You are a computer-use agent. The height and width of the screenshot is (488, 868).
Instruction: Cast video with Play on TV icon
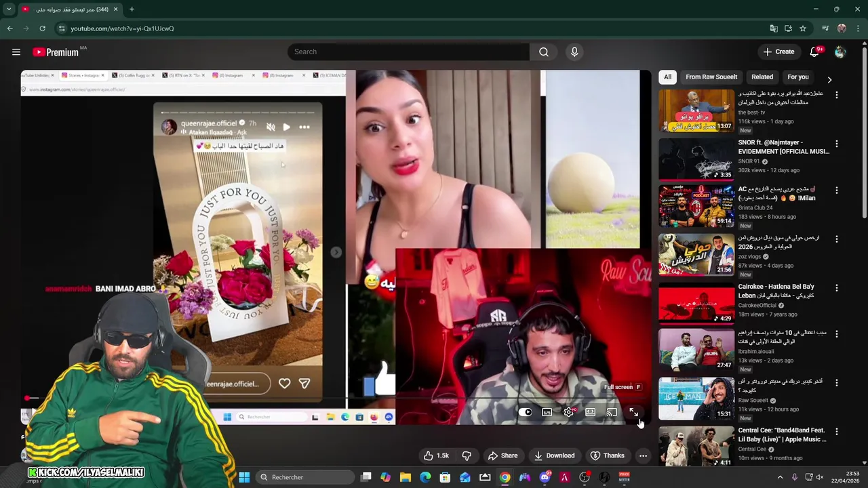[612, 412]
